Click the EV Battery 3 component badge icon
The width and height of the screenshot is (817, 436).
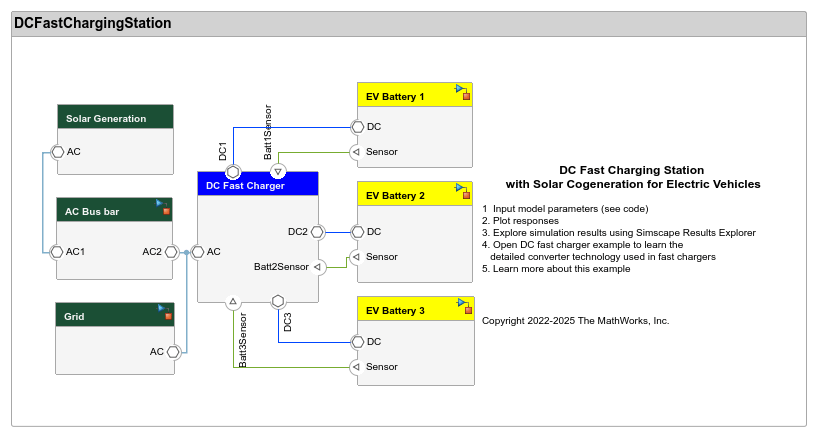465,306
